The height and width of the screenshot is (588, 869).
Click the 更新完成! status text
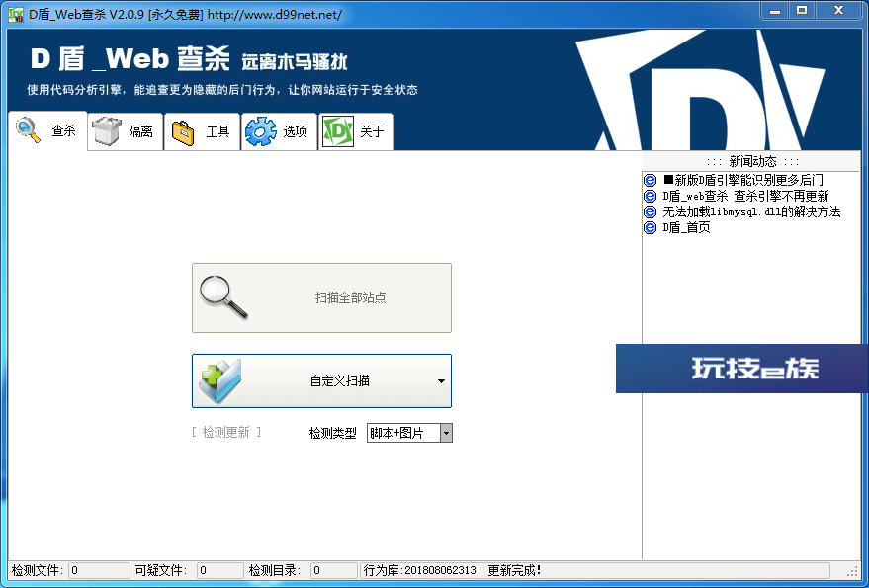[514, 570]
